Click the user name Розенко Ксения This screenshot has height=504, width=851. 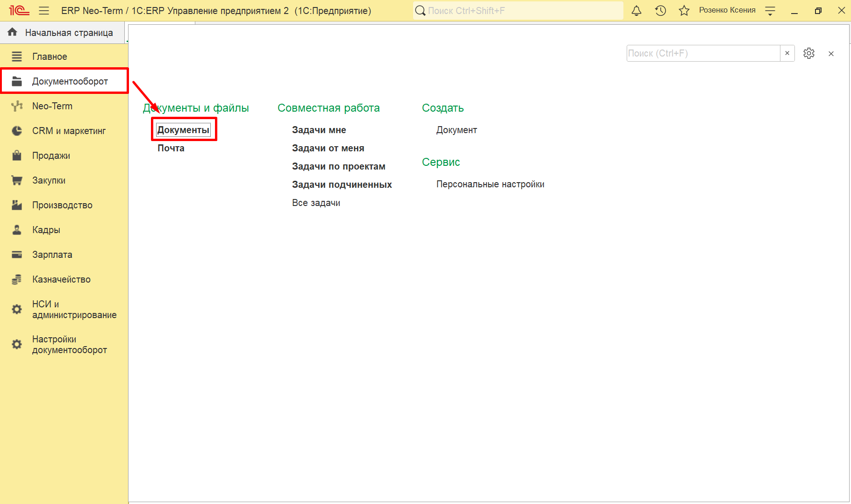click(x=727, y=10)
